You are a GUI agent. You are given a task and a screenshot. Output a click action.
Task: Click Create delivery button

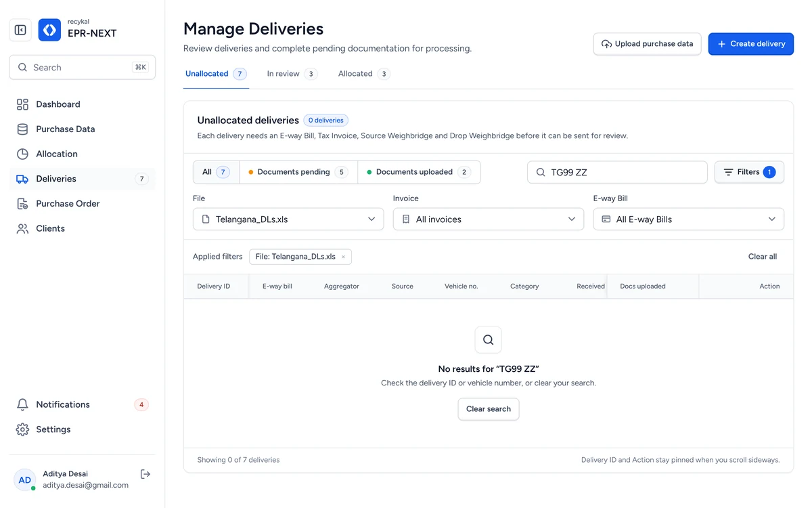click(751, 44)
